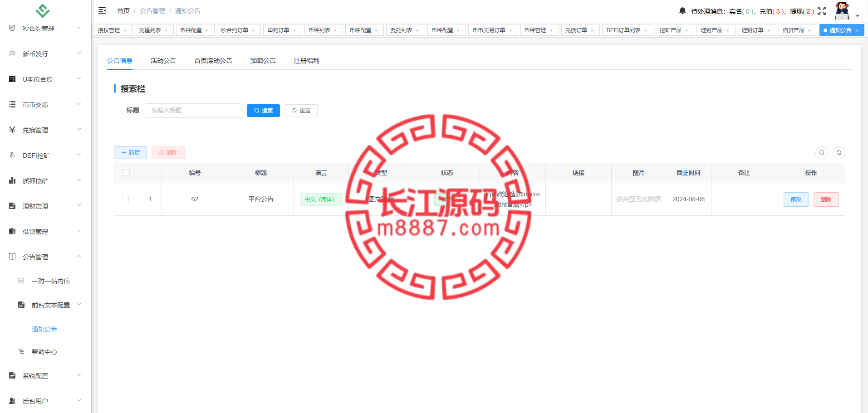
Task: Switch to the 注册福利 tab
Action: (307, 60)
